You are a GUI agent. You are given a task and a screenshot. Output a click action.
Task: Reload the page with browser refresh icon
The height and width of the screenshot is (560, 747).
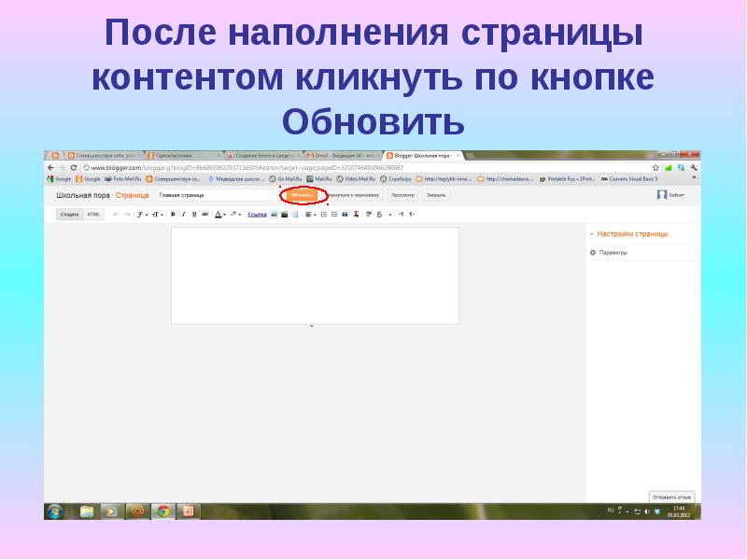(73, 168)
